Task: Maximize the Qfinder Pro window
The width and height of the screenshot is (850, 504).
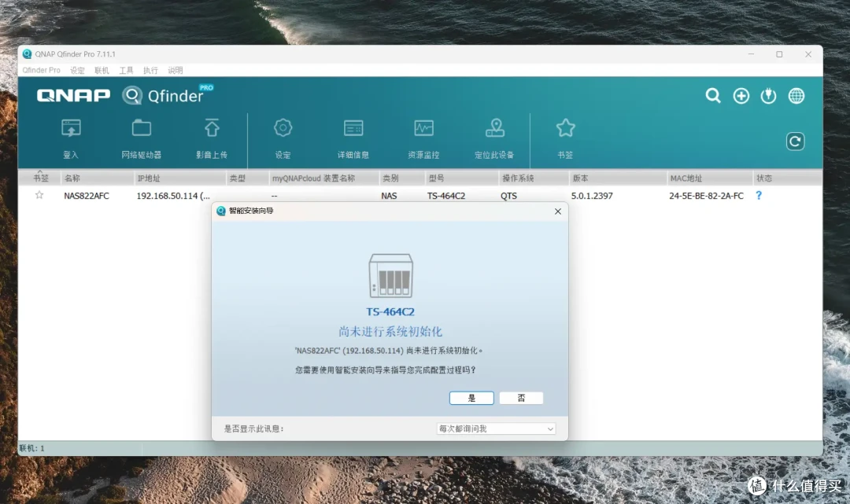Action: (779, 54)
